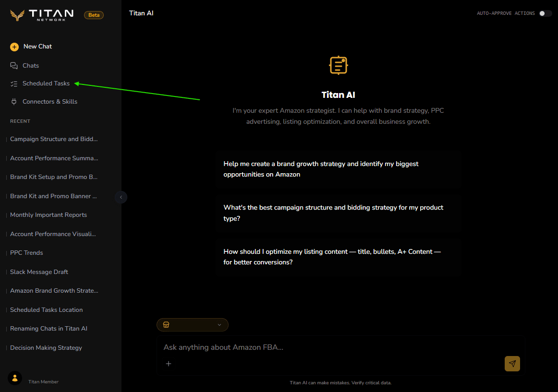This screenshot has width=558, height=392.
Task: Open the Scheduled Tasks Location chat
Action: coord(46,310)
